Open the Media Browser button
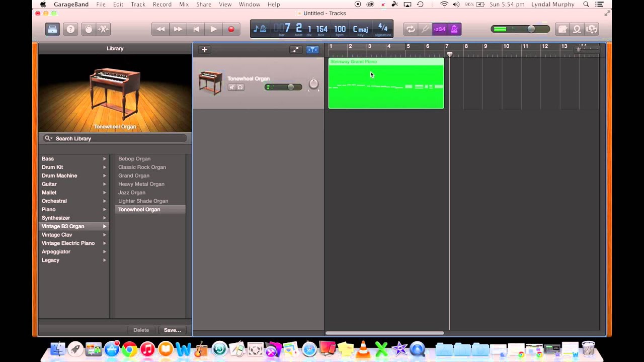The image size is (644, 362). coord(592,29)
